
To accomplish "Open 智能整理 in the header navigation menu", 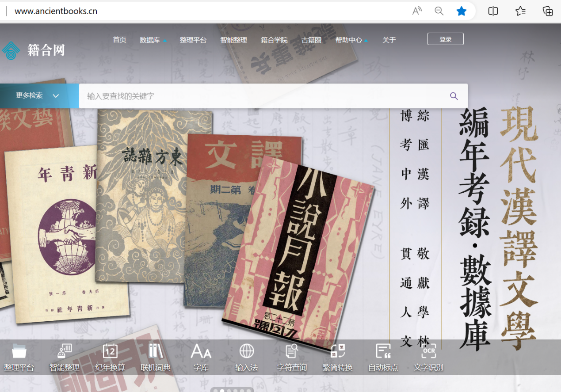I will [x=233, y=40].
